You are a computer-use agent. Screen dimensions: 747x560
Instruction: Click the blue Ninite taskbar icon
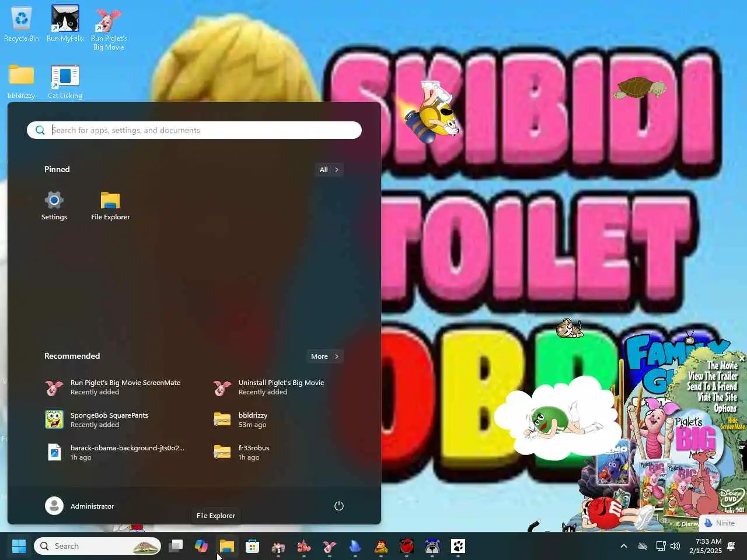[355, 546]
